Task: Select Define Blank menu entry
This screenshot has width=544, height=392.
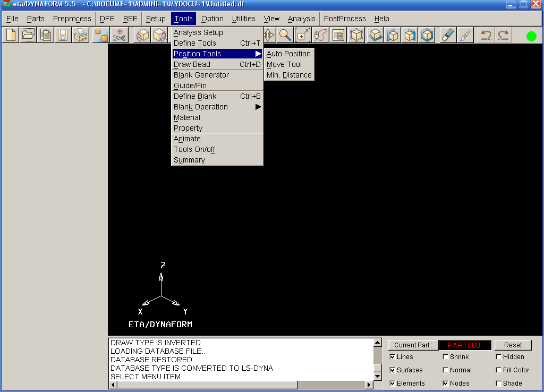Action: coord(217,97)
